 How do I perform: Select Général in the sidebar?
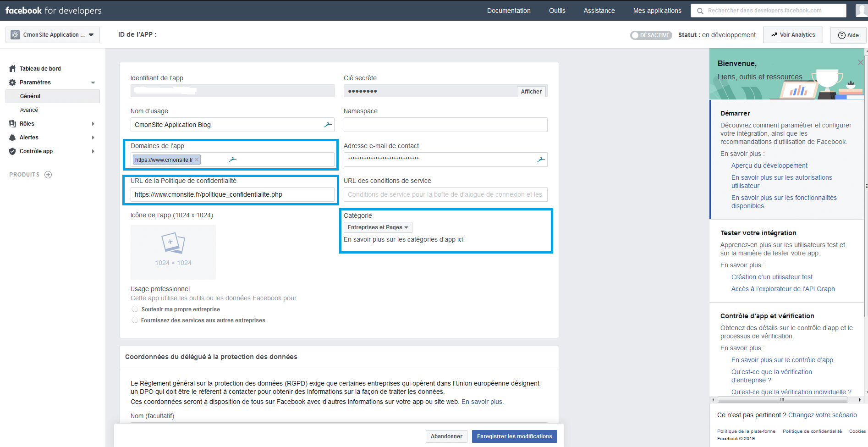click(x=53, y=96)
